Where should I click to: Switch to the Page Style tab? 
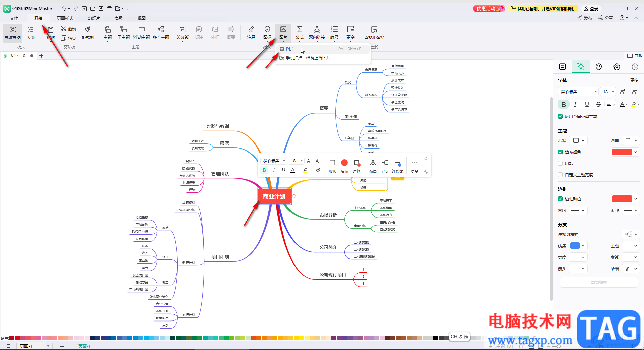click(65, 18)
